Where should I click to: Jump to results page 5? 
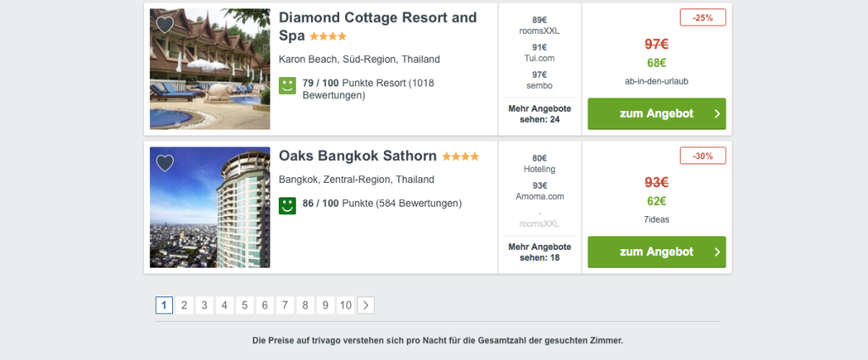pos(245,305)
